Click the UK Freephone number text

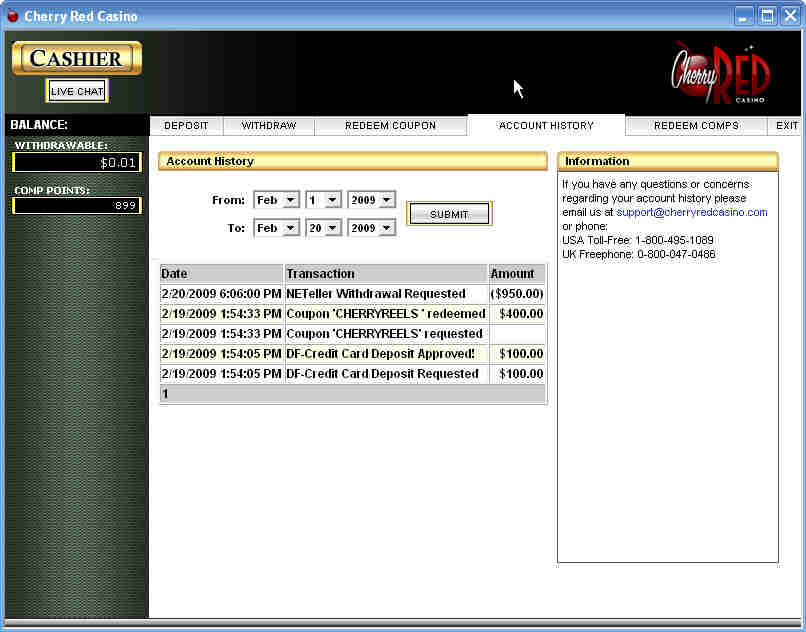click(638, 254)
